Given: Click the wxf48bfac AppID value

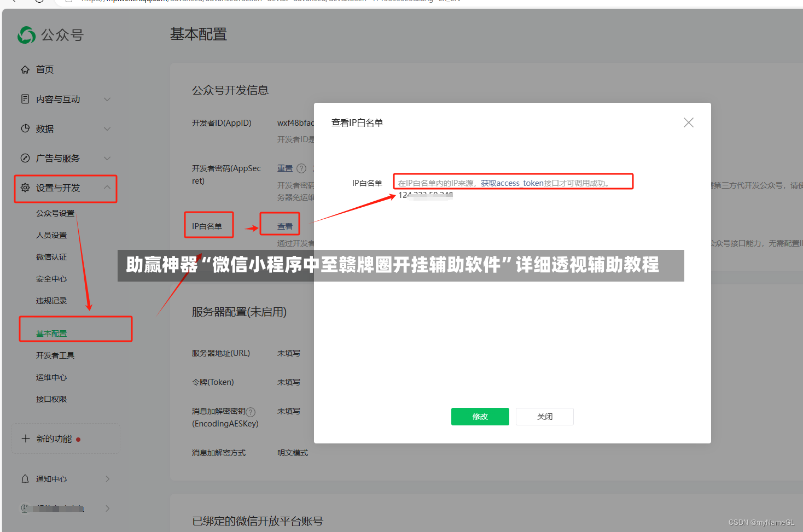Looking at the screenshot, I should (295, 123).
